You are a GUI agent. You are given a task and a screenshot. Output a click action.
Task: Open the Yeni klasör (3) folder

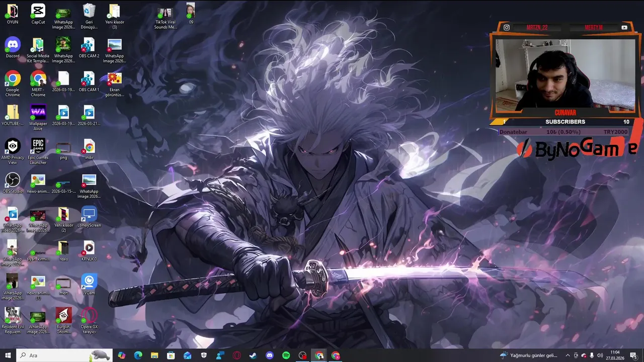click(115, 16)
